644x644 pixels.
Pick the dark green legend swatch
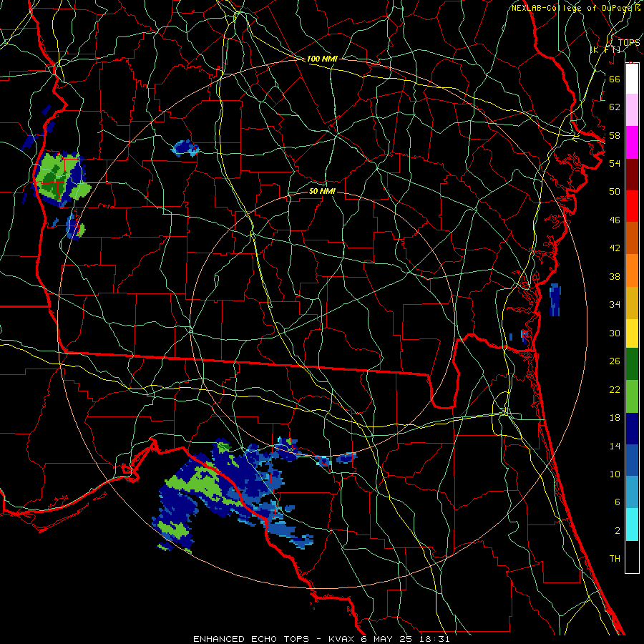[632, 364]
